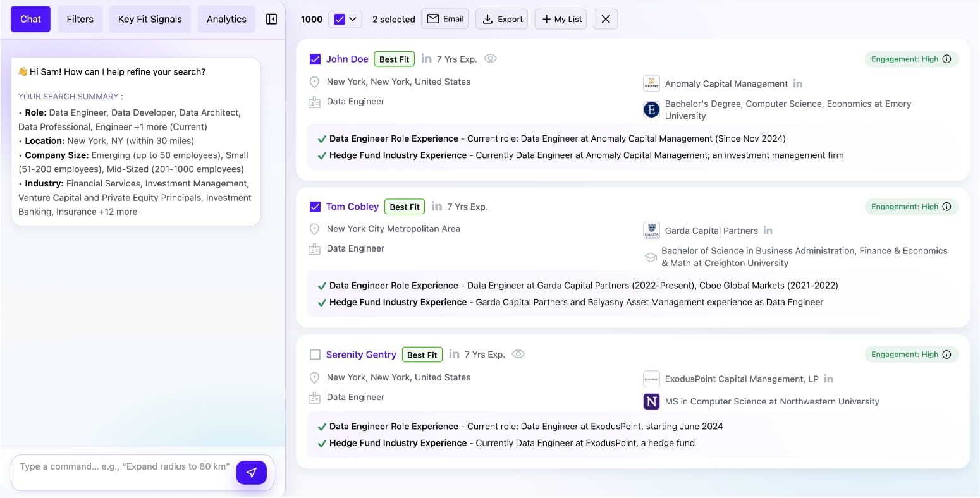The width and height of the screenshot is (980, 498).
Task: Select Serenity Gentry's checkbox
Action: [315, 355]
